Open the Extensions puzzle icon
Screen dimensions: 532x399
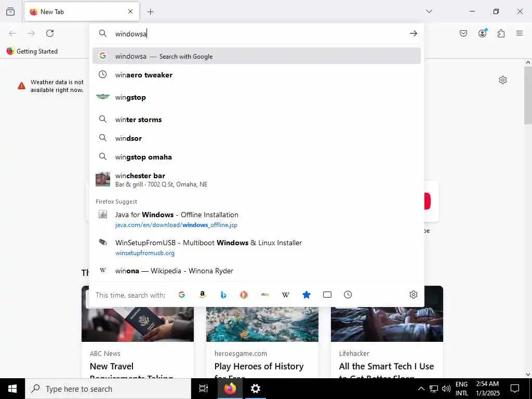pyautogui.click(x=501, y=33)
